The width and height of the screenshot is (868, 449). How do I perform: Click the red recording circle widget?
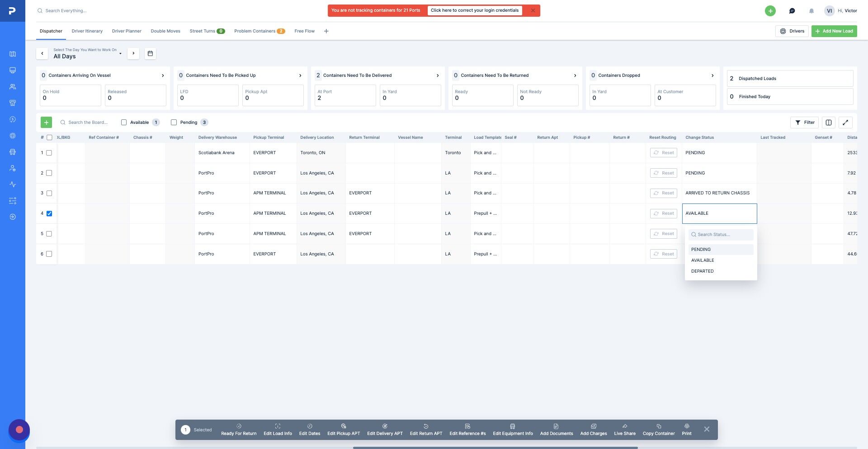pos(19,430)
